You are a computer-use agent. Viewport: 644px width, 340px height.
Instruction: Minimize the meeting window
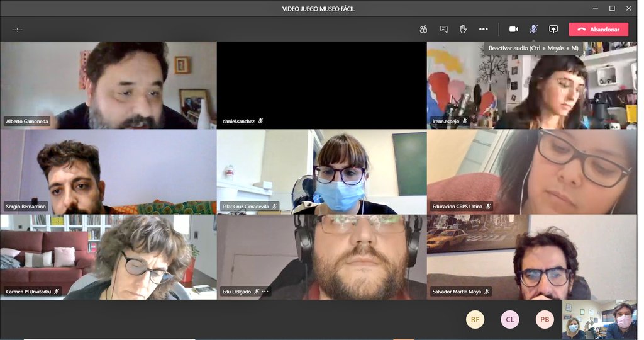point(596,8)
